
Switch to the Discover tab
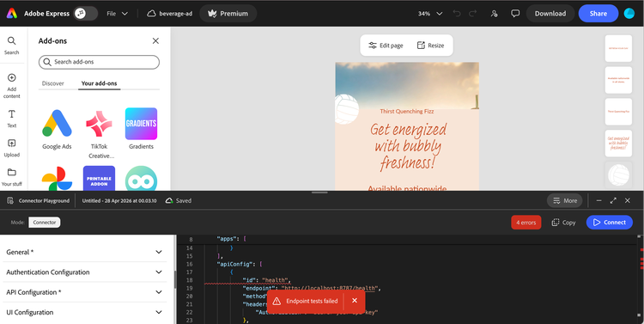pyautogui.click(x=53, y=83)
